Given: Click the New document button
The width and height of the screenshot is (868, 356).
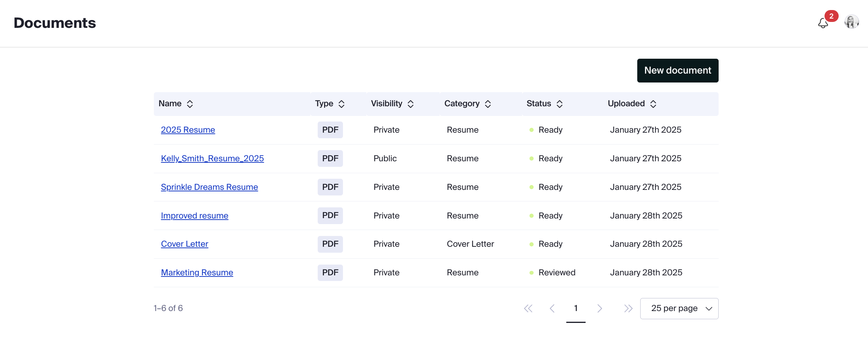Looking at the screenshot, I should (678, 71).
